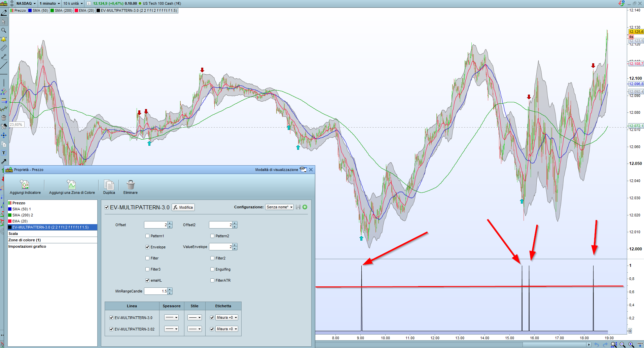Screen dimensions: 644x348
Task: Enable the Engulfing checkbox
Action: pos(212,269)
